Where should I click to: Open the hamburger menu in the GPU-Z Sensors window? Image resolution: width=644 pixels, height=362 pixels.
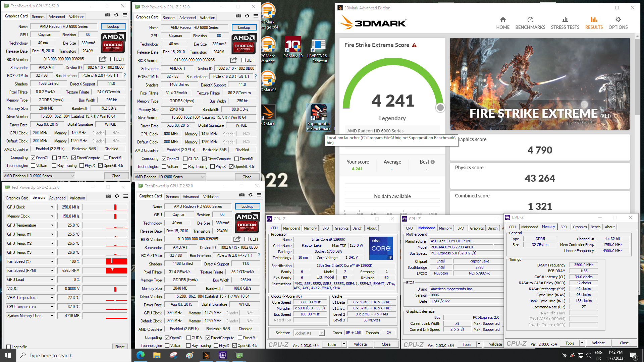(x=125, y=196)
